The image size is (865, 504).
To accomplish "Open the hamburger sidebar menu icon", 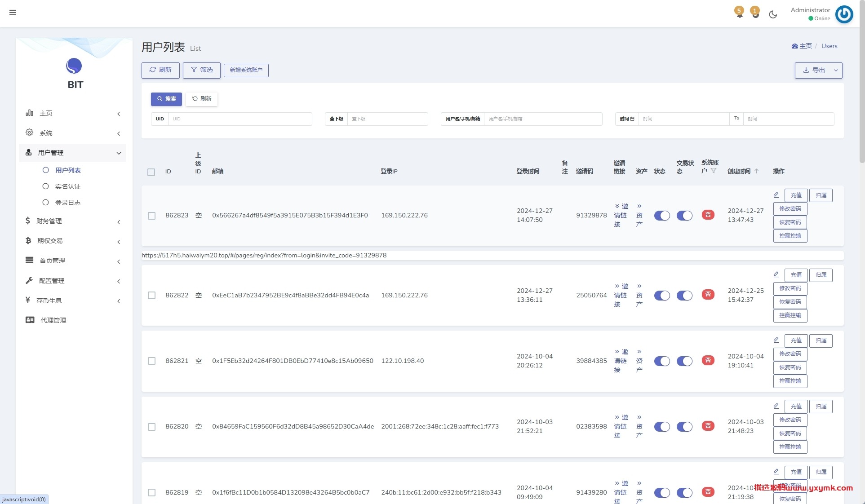I will coord(13,13).
